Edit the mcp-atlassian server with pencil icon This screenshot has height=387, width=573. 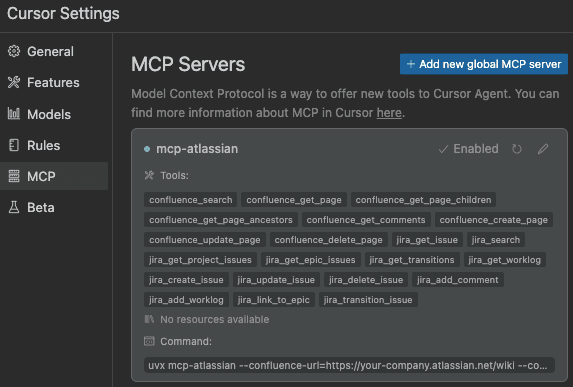543,149
